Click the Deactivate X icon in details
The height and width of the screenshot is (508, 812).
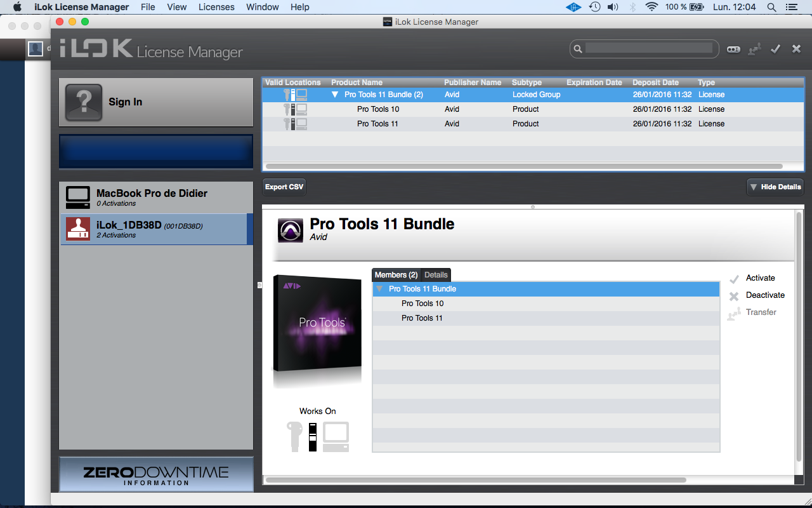click(x=734, y=296)
